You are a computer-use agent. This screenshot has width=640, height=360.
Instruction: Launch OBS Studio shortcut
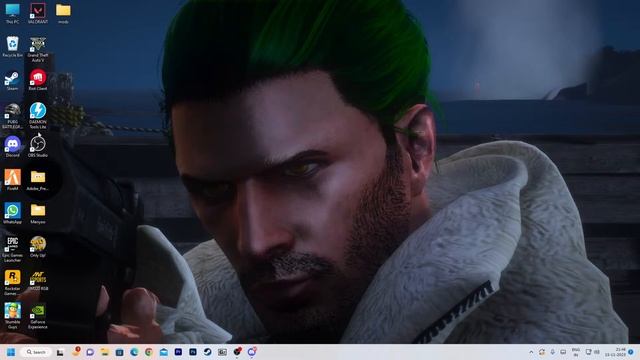point(38,146)
